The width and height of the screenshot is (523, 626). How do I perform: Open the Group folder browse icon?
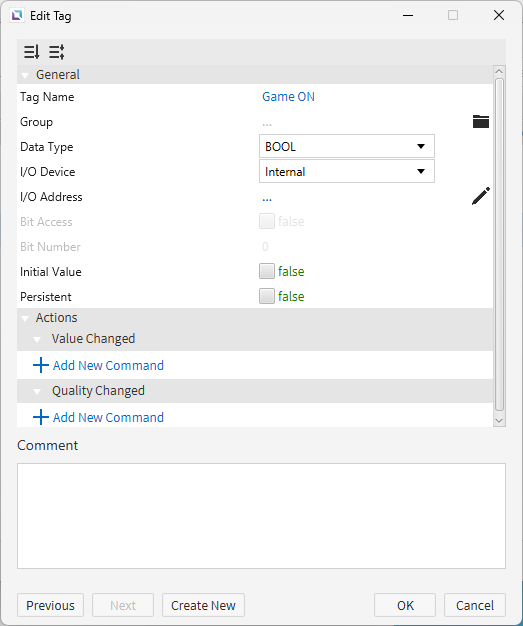click(481, 121)
